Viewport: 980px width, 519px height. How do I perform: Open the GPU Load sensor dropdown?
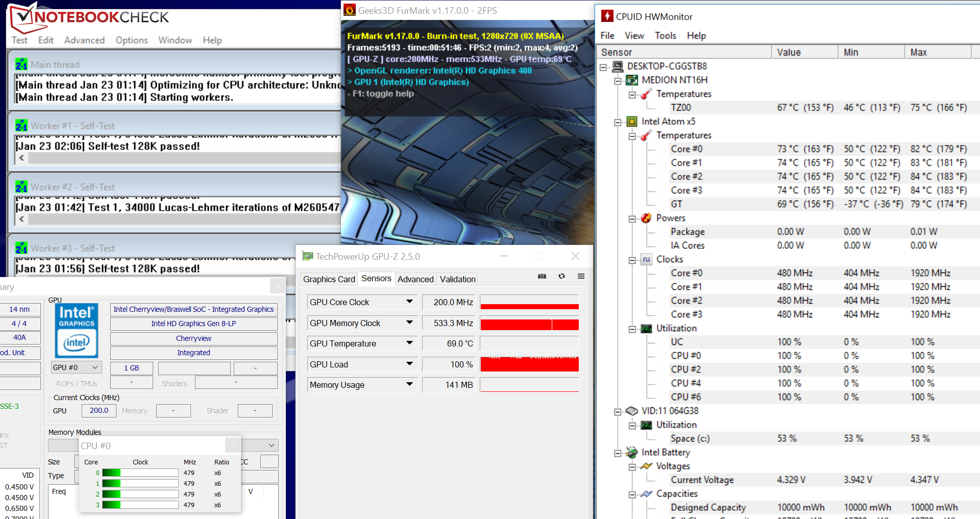409,364
